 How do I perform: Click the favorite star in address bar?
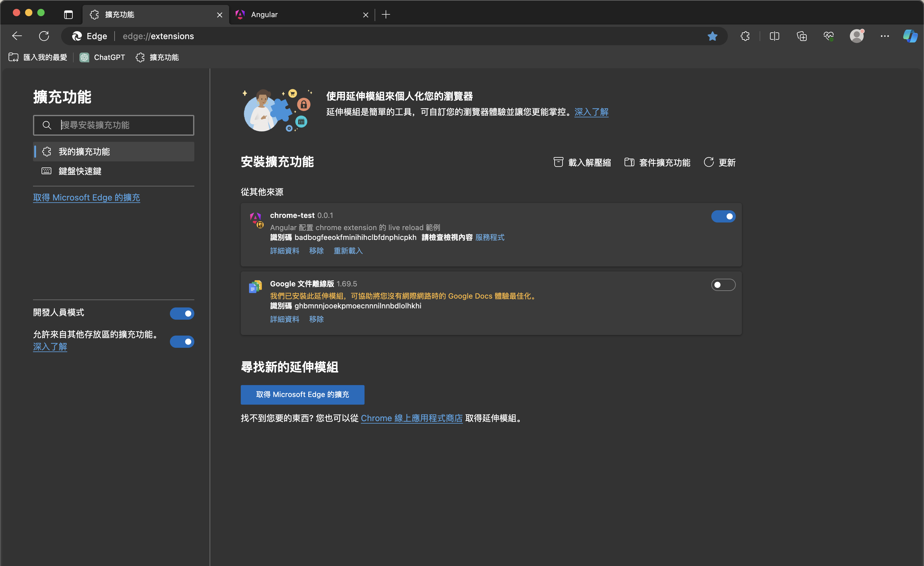pos(712,36)
